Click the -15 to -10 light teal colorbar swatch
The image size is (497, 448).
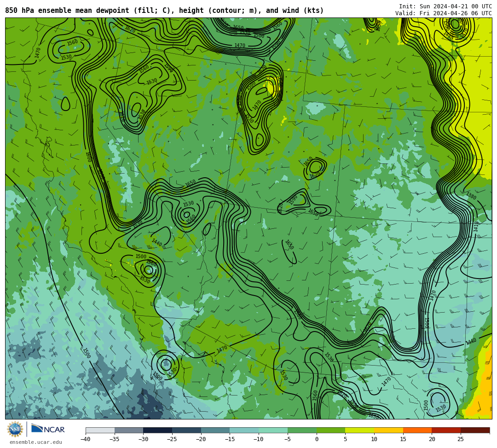click(x=244, y=430)
